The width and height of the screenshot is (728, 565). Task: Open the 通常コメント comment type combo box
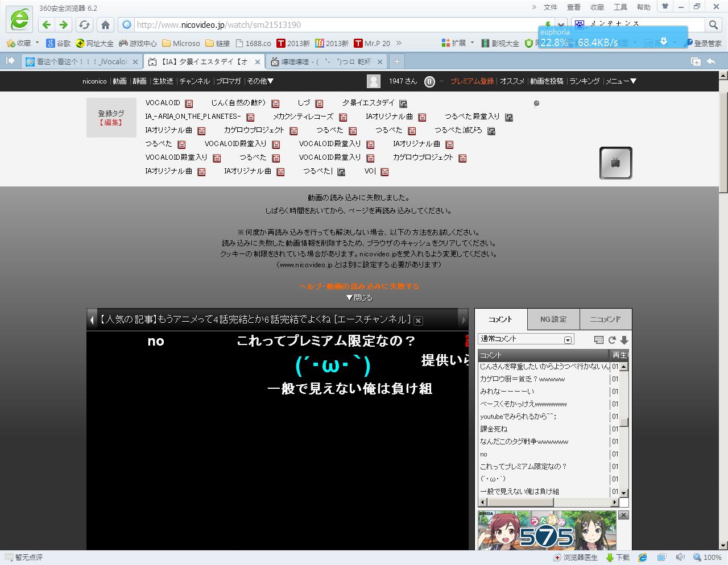(x=526, y=339)
